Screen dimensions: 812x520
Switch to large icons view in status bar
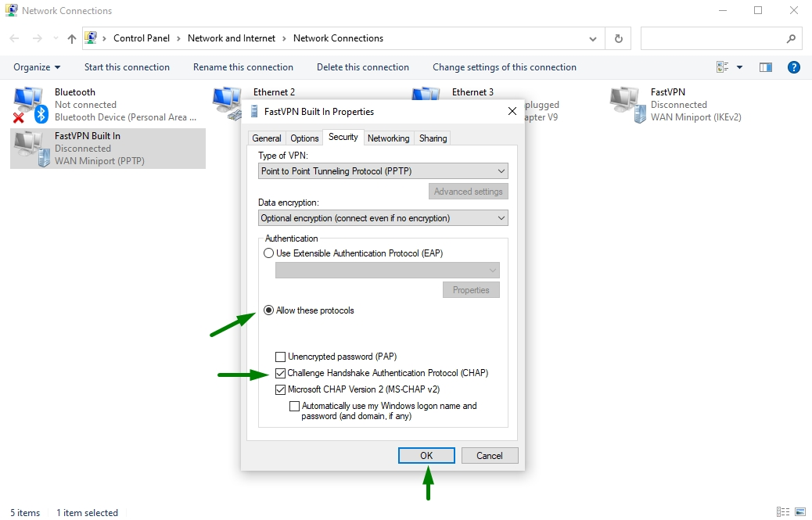click(x=799, y=511)
